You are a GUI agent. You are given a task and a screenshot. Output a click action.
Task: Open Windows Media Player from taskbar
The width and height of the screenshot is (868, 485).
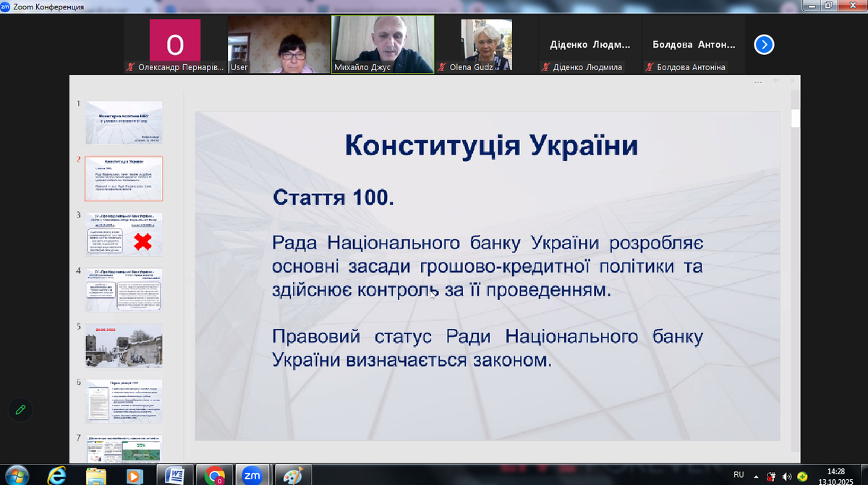[x=134, y=476]
